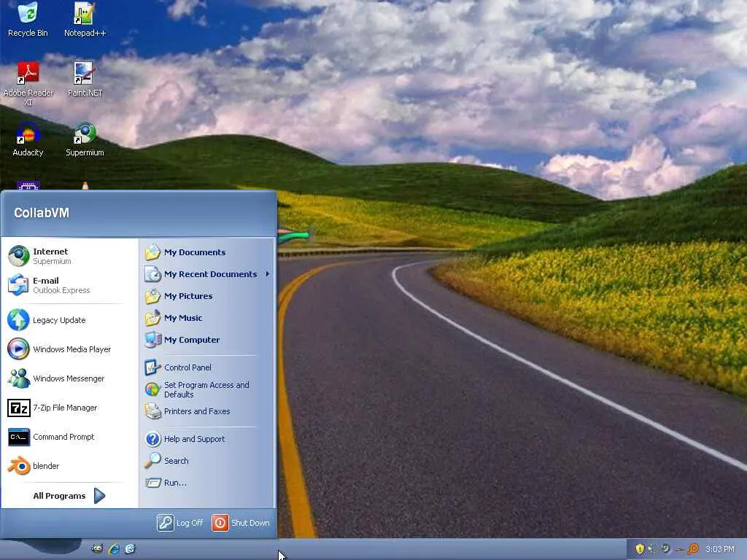Click the orange magnifier tray icon
This screenshot has width=747, height=560.
(x=694, y=549)
